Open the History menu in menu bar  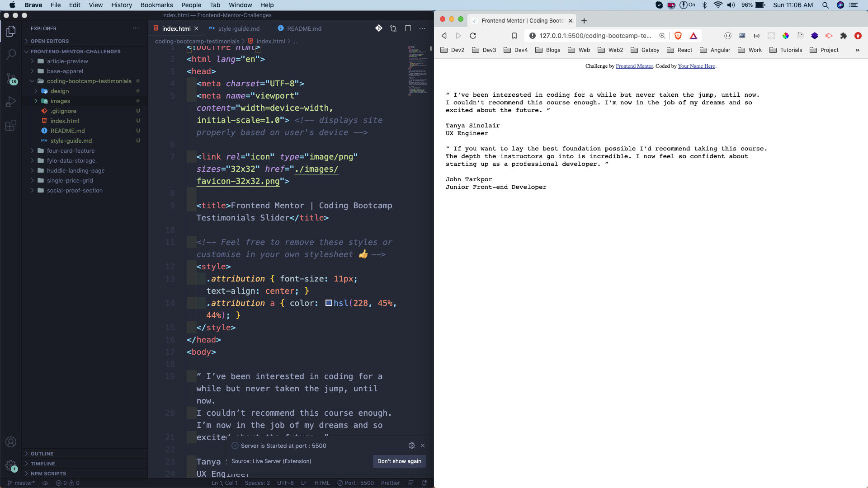coord(122,5)
